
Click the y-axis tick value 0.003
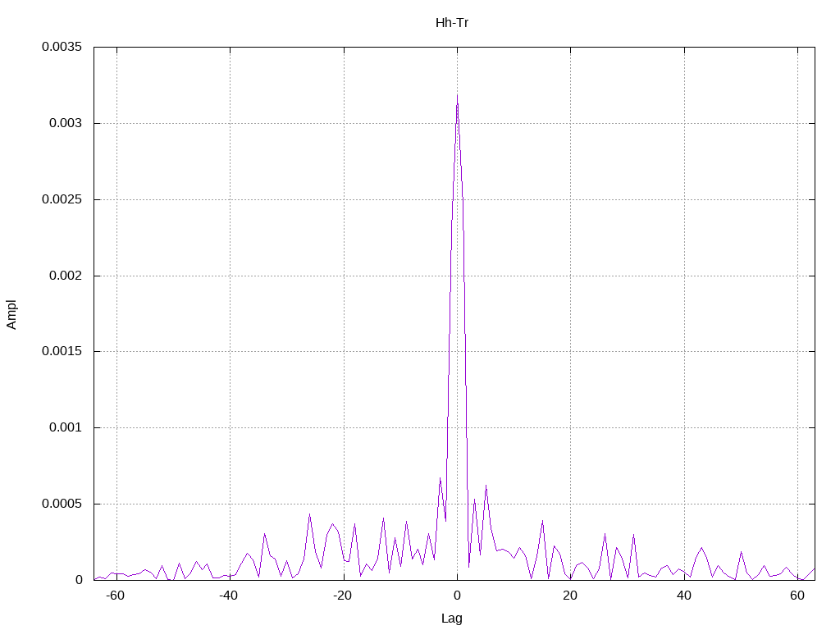coord(66,123)
